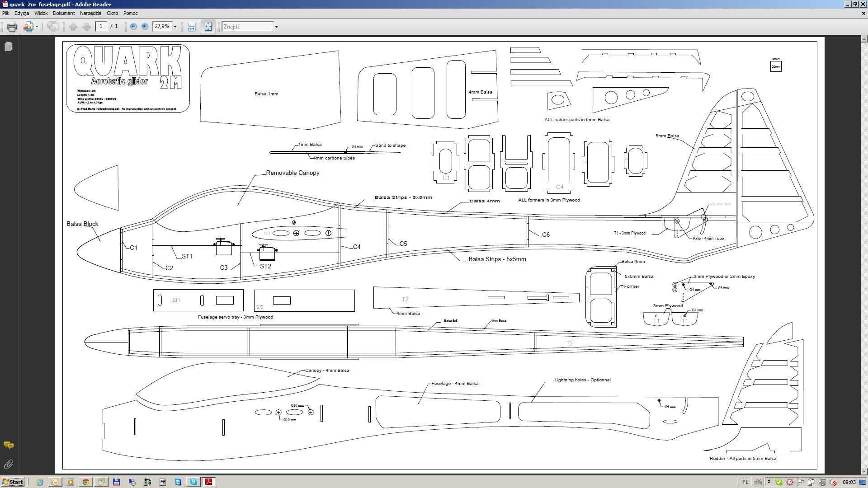Open the Attachments paperclip panel icon

[8, 465]
